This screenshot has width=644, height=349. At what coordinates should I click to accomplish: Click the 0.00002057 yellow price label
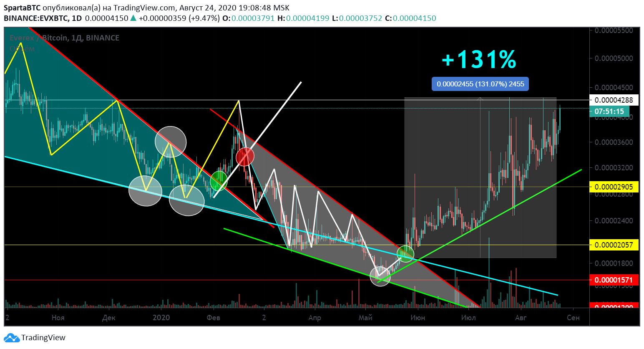(x=614, y=245)
